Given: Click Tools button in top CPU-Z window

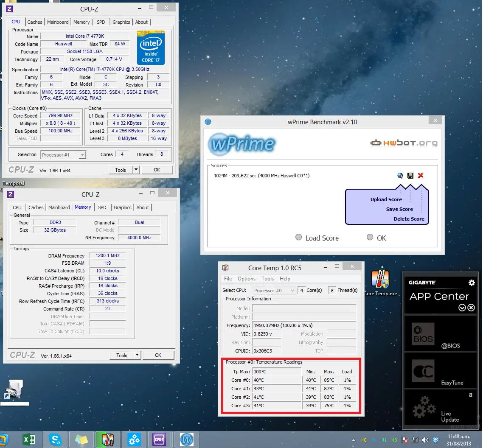Looking at the screenshot, I should tap(121, 170).
